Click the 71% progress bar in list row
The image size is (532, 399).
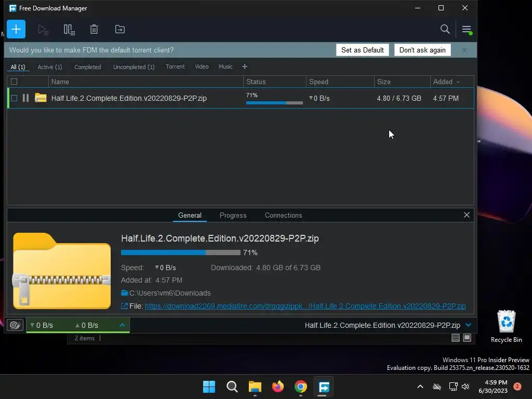(274, 103)
